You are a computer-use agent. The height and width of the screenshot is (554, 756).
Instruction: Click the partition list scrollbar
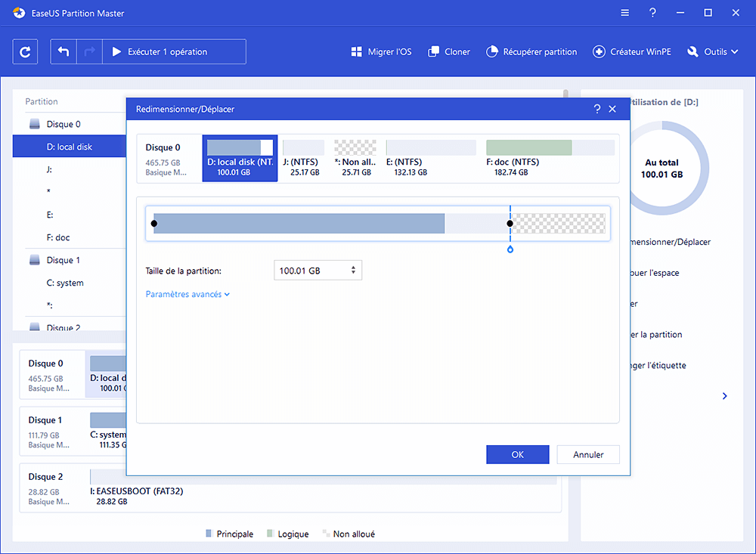coord(565,94)
